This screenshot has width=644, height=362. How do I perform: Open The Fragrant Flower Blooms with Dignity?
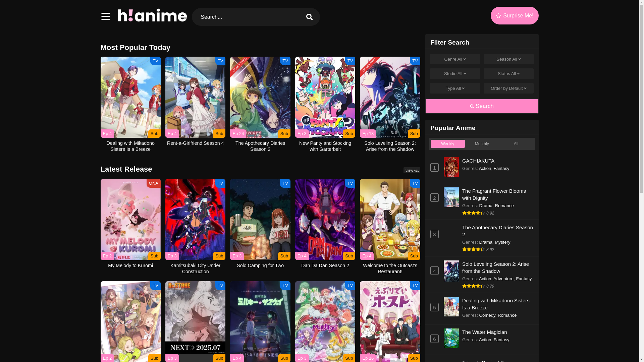point(494,194)
